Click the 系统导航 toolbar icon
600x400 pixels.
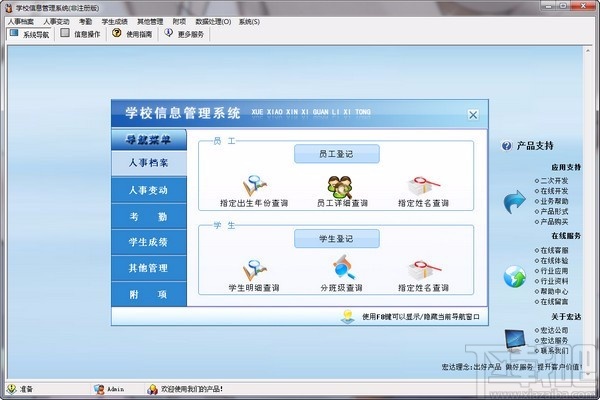click(x=14, y=33)
